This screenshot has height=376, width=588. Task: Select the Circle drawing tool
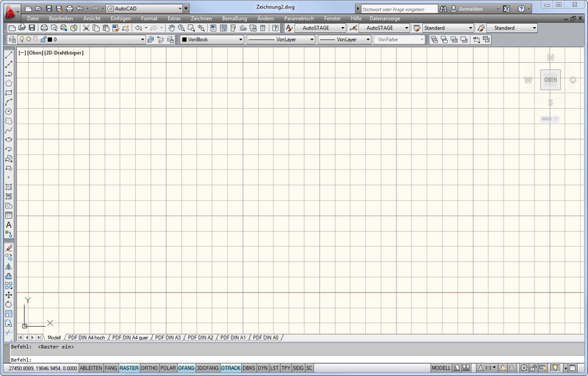9,111
